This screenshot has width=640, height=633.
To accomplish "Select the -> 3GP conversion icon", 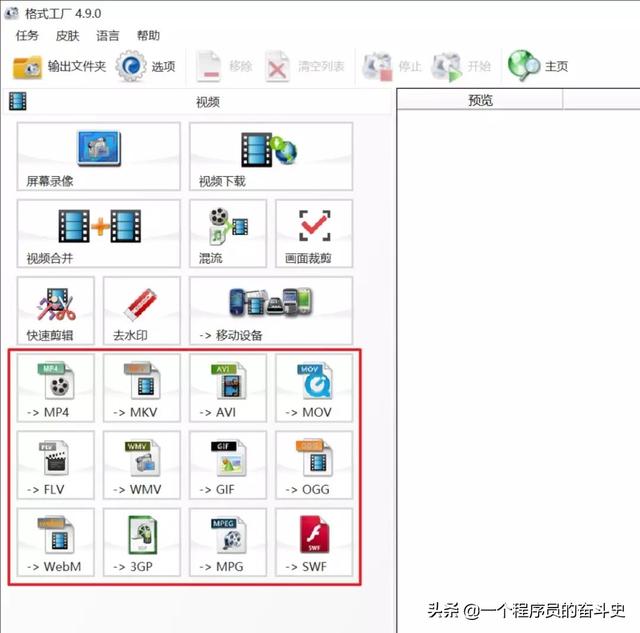I will [x=142, y=542].
